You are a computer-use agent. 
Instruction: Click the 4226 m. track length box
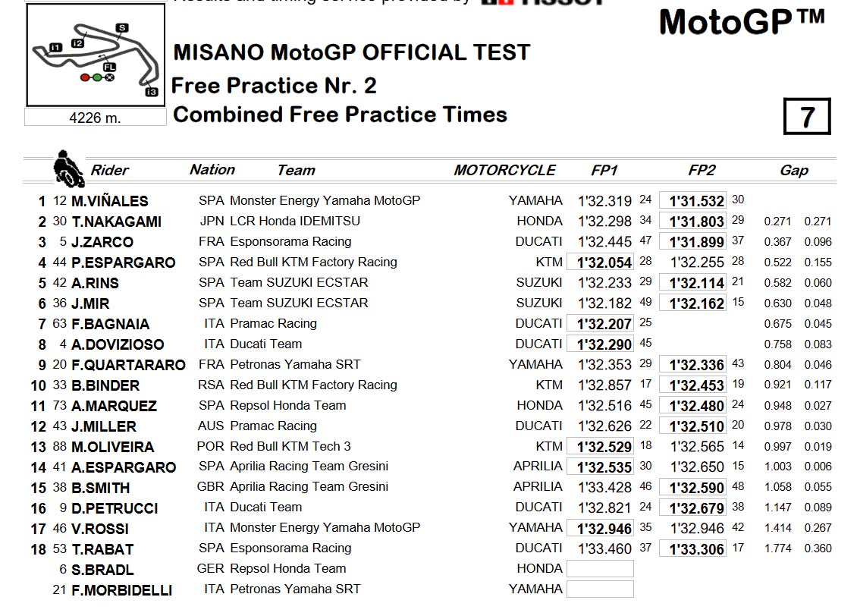point(95,118)
